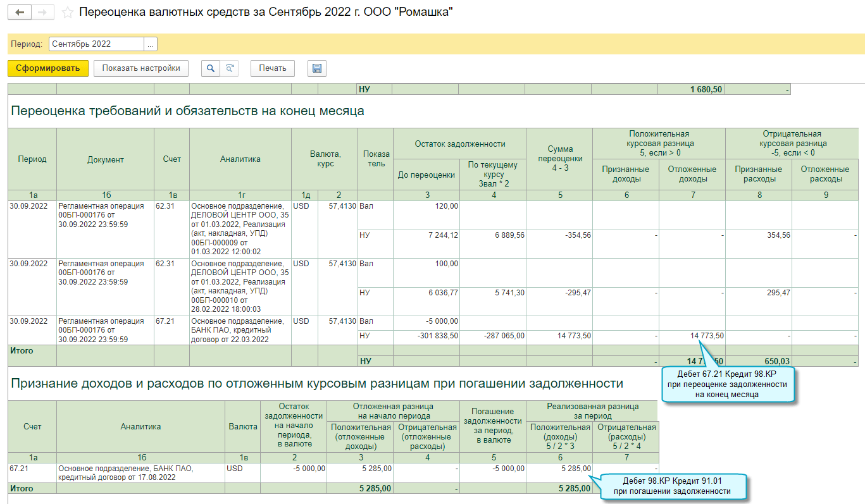This screenshot has width=865, height=504.
Task: Click the Отложенные доходы column header
Action: [x=692, y=174]
